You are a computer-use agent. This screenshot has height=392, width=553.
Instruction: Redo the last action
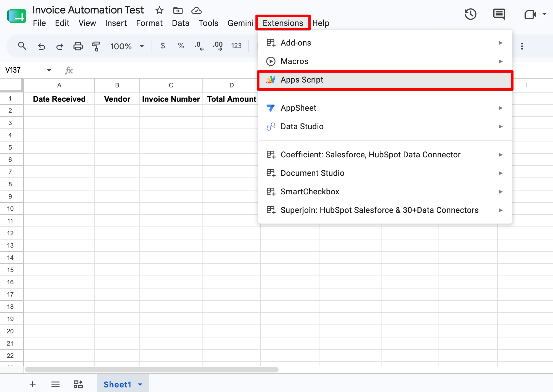(60, 46)
